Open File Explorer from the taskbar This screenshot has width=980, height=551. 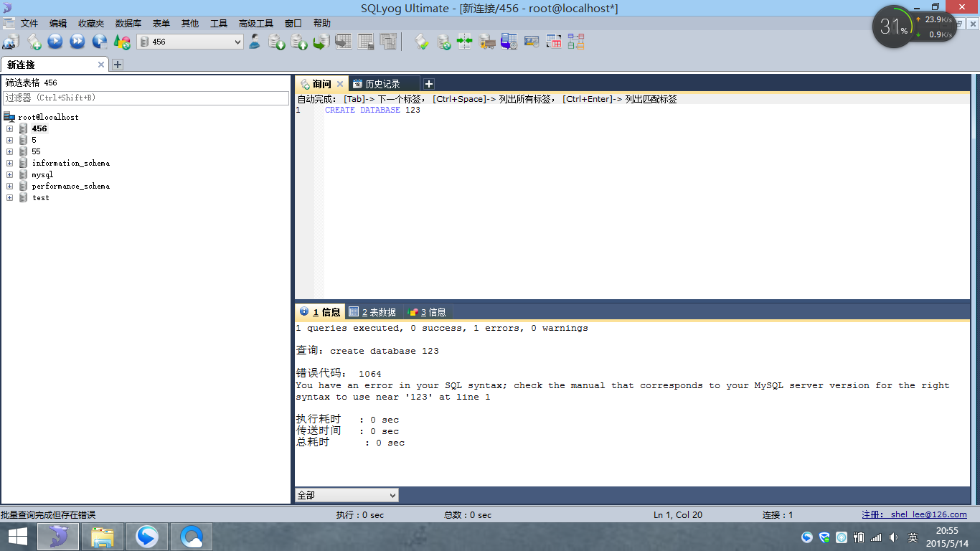pyautogui.click(x=103, y=537)
